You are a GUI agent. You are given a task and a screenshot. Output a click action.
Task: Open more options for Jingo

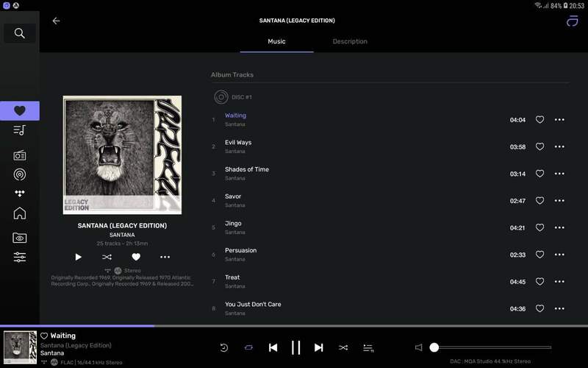click(559, 228)
